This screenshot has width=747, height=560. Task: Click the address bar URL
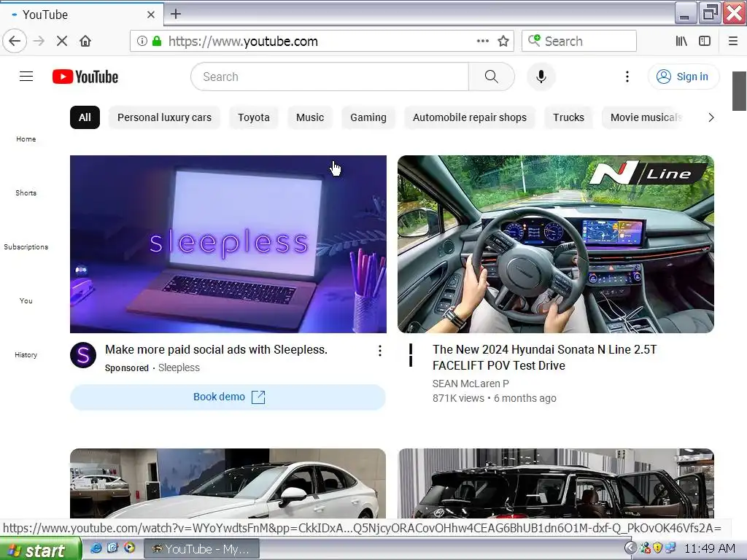click(243, 41)
